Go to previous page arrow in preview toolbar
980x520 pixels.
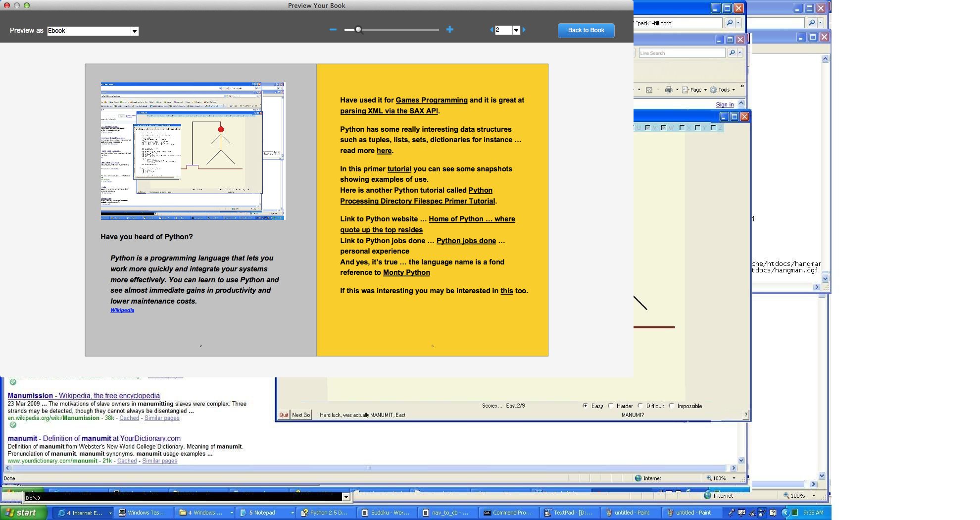pyautogui.click(x=491, y=30)
